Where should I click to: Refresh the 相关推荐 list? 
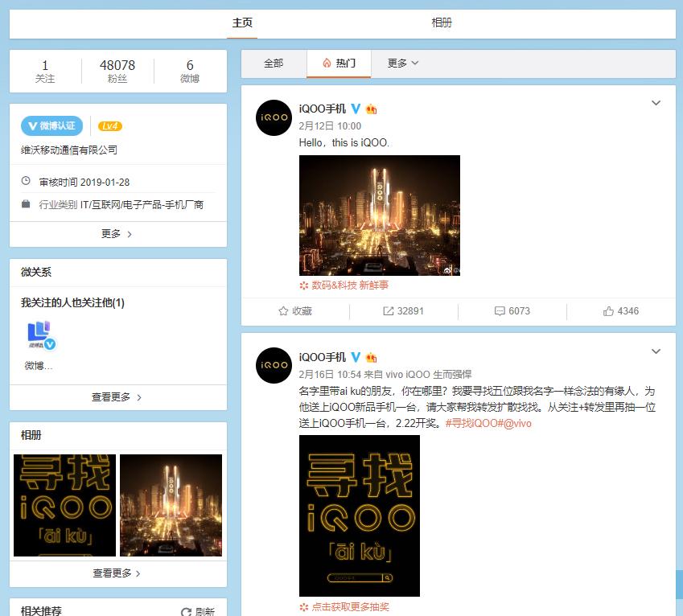click(198, 612)
